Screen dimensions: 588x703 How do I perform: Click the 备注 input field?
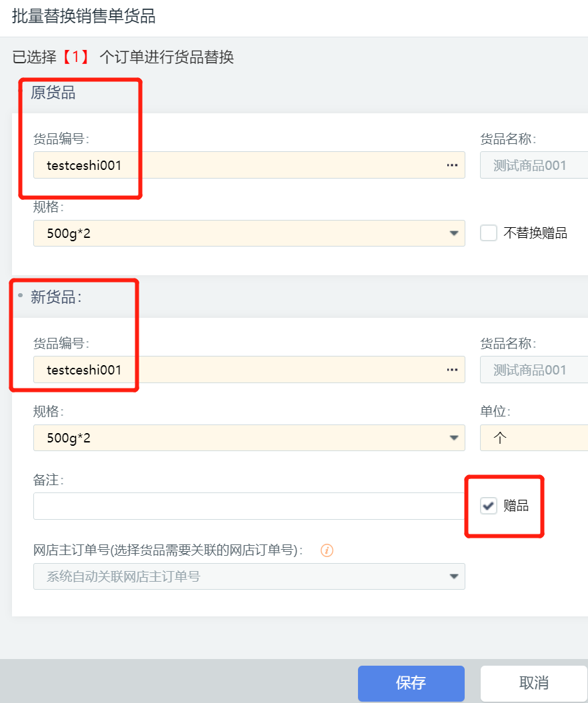click(249, 506)
